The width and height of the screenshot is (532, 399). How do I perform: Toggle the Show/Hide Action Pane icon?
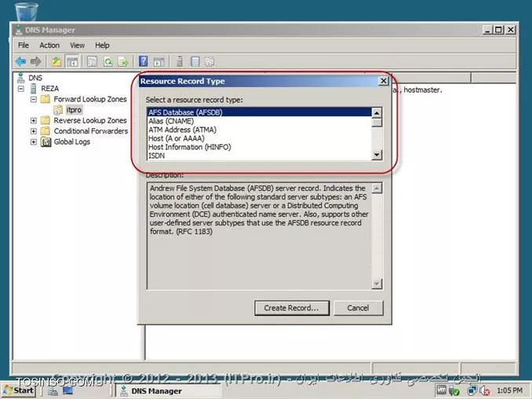click(159, 61)
